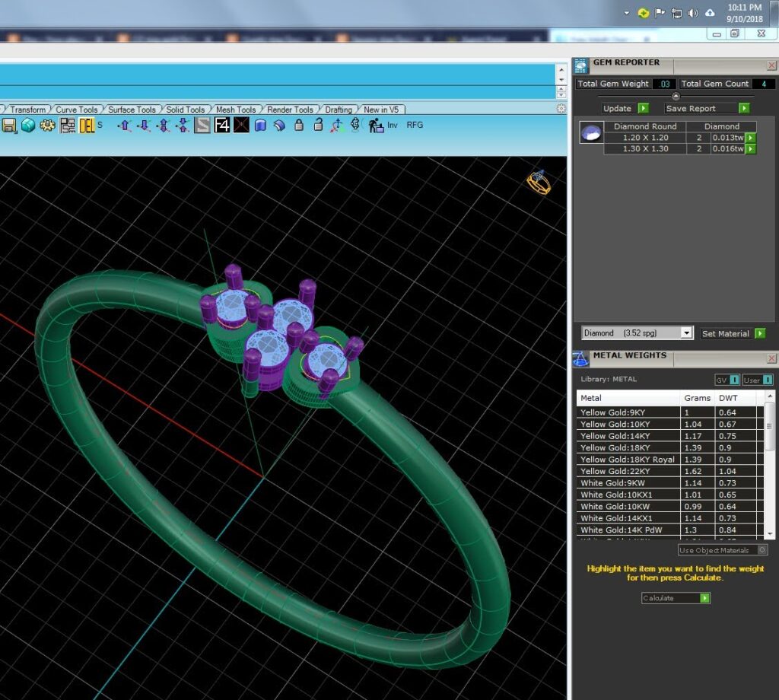The height and width of the screenshot is (700, 779).
Task: Switch to the Solid Tools tab
Action: (x=186, y=110)
